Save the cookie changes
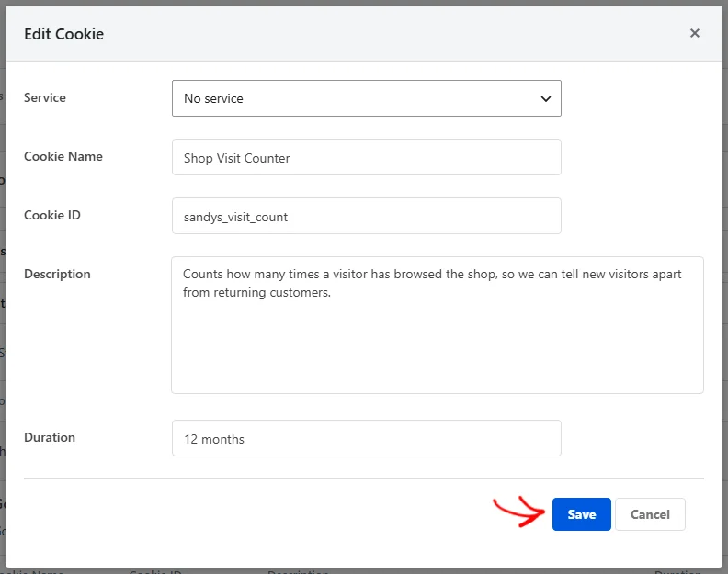The width and height of the screenshot is (728, 574). [x=581, y=514]
